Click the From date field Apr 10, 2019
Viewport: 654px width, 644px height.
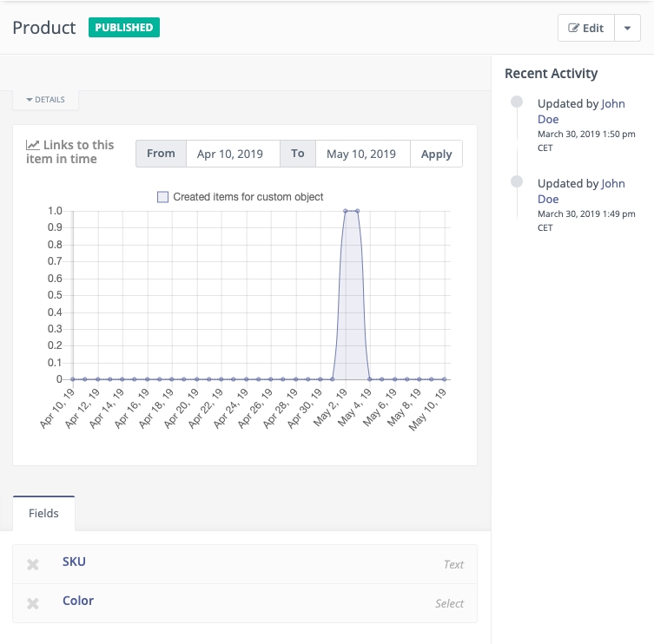pos(232,154)
